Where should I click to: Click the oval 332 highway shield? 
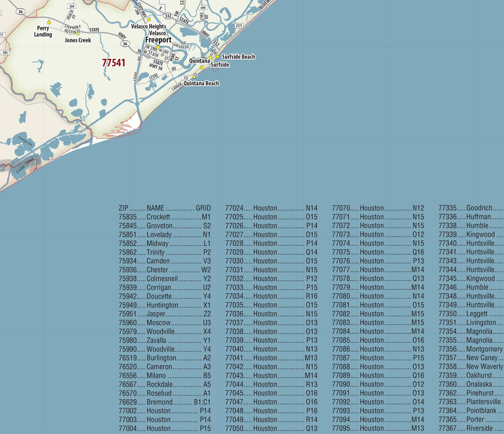pos(169,16)
